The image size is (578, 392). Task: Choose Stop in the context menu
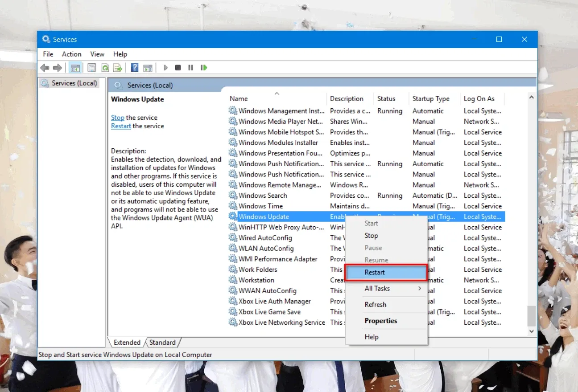pyautogui.click(x=387, y=236)
